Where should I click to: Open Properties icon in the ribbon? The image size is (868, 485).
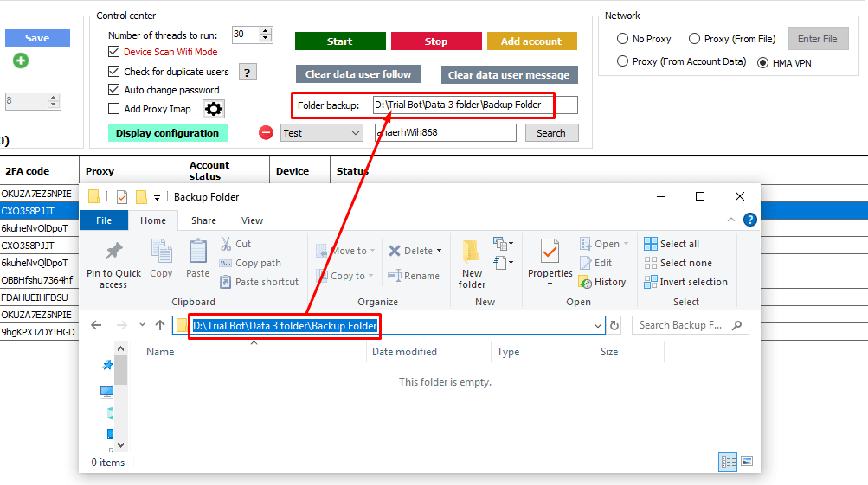tap(550, 252)
